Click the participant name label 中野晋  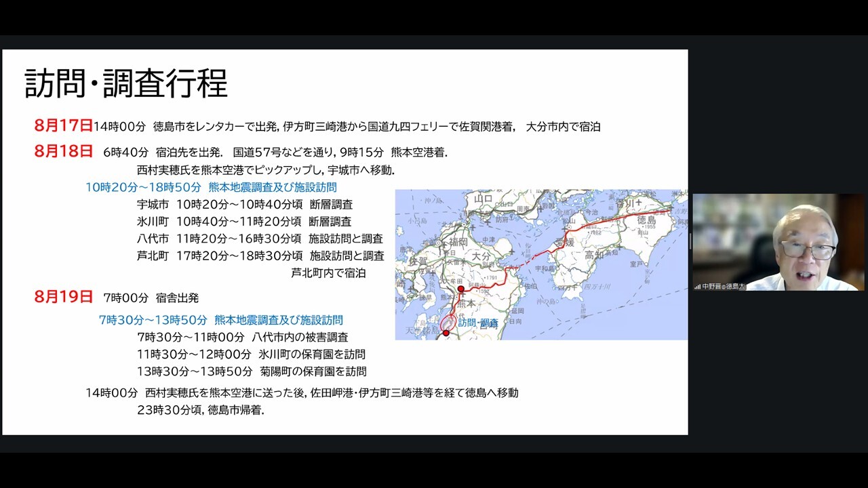coord(724,287)
